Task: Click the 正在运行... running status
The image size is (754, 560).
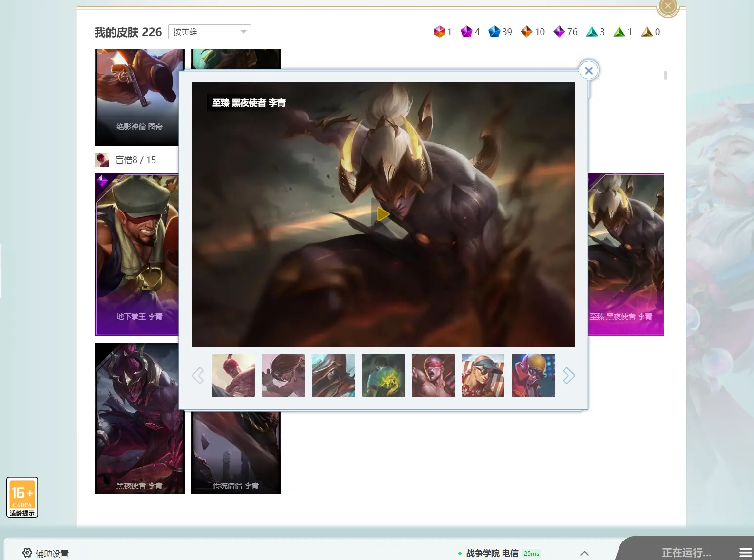Action: point(686,553)
